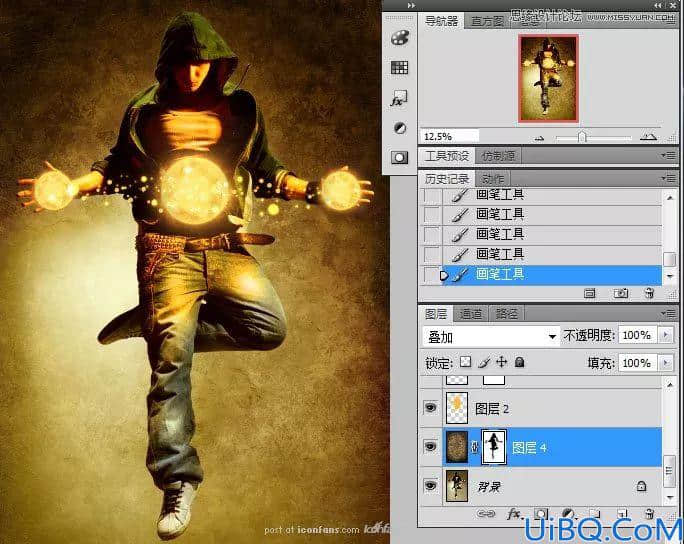Select the 图层 4 texture thumbnail

(457, 447)
